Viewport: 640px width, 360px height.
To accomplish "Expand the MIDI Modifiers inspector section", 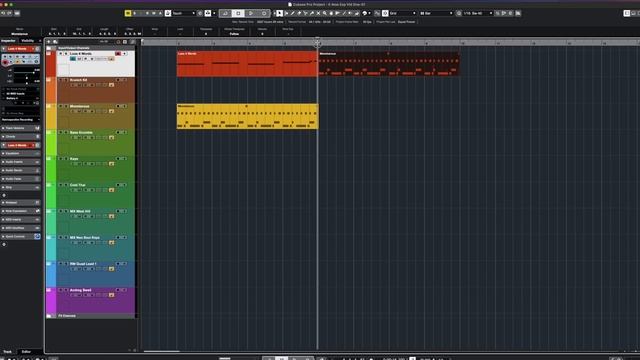I will click(x=20, y=228).
